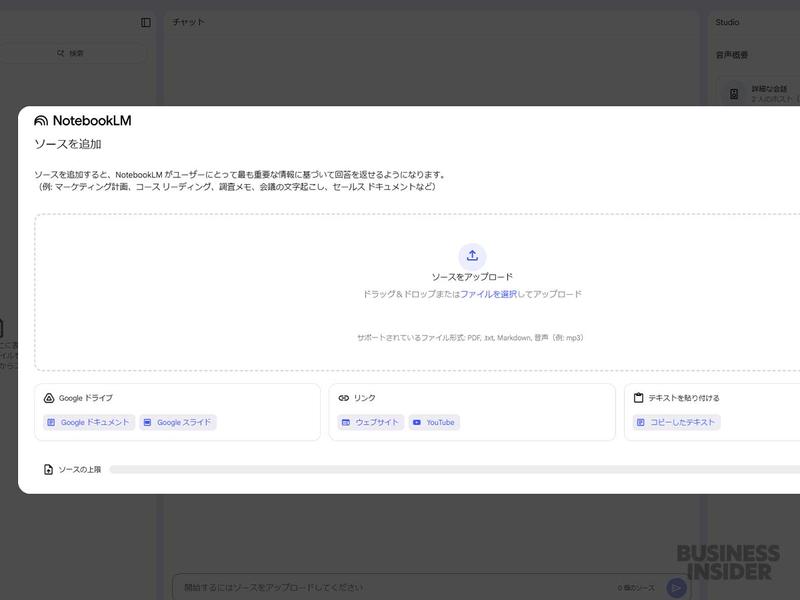Click the send arrow button in chat box

click(677, 588)
